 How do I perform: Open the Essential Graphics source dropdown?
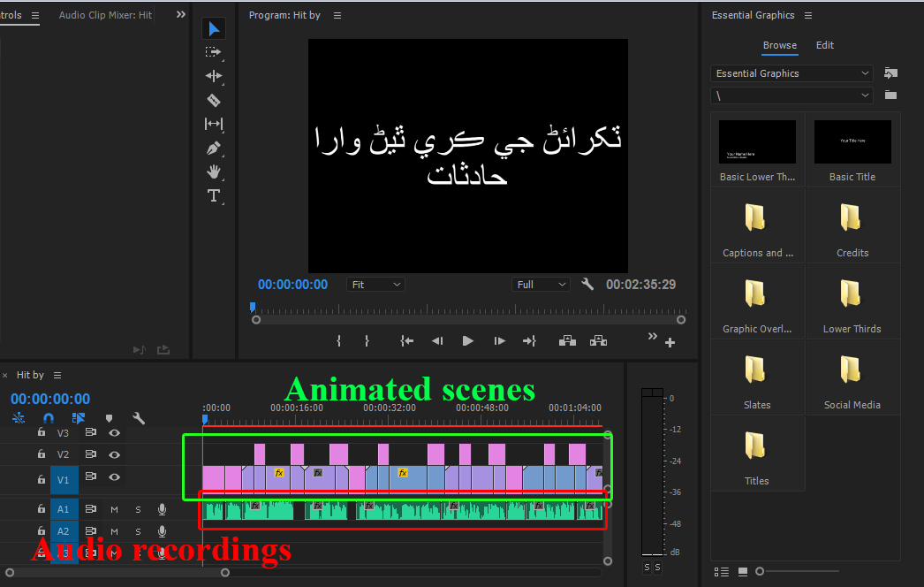[x=791, y=73]
